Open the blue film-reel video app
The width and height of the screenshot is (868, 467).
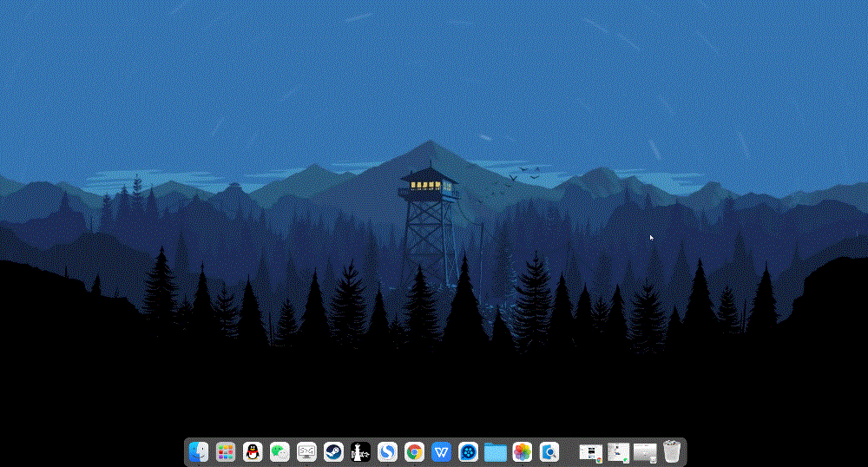point(469,452)
